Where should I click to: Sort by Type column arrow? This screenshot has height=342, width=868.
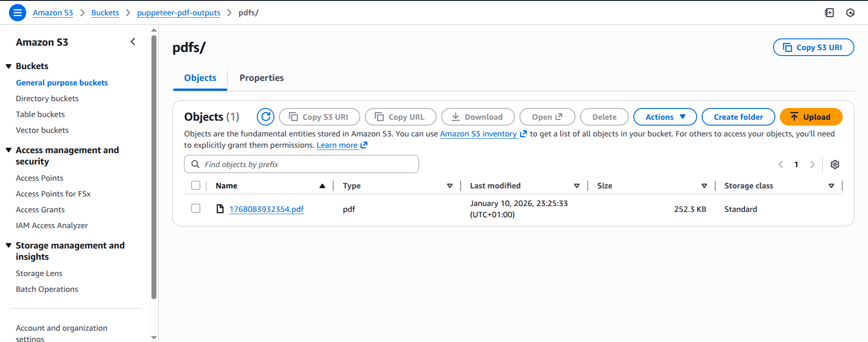(x=450, y=186)
